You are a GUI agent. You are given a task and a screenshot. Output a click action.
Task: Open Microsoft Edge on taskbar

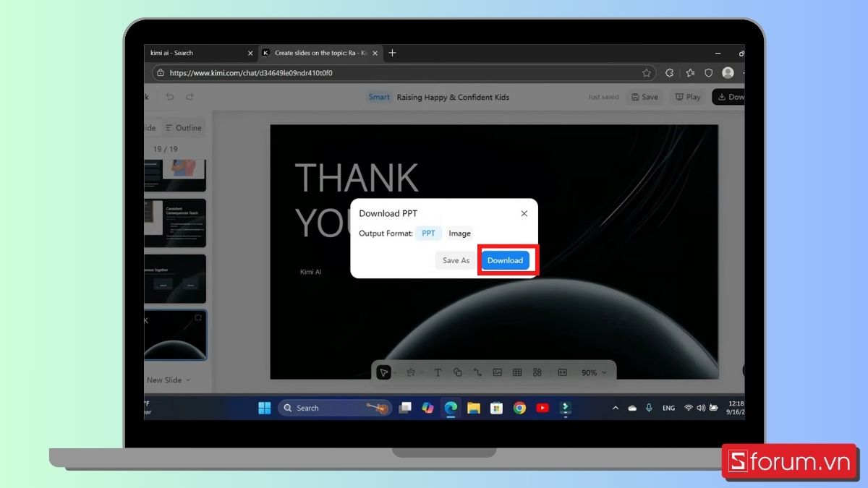451,408
